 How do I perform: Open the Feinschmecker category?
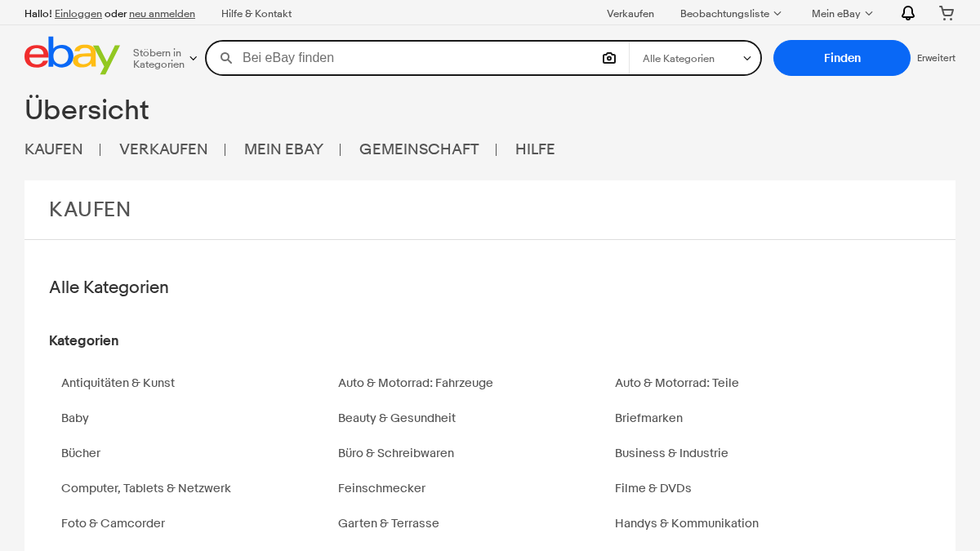[x=381, y=488]
